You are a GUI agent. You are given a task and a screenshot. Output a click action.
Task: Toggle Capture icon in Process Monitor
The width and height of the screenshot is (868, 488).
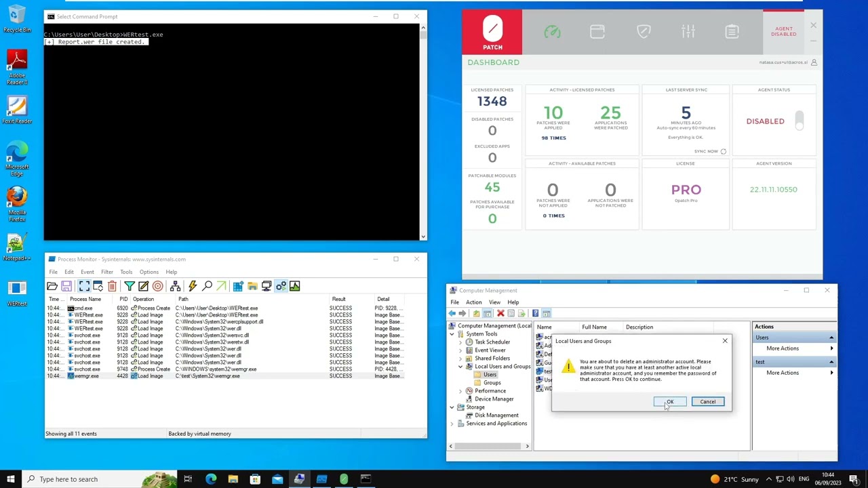84,286
